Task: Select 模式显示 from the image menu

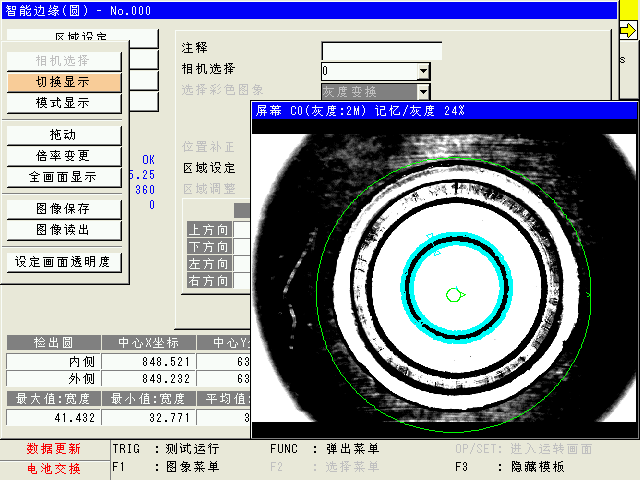Action: click(x=63, y=103)
